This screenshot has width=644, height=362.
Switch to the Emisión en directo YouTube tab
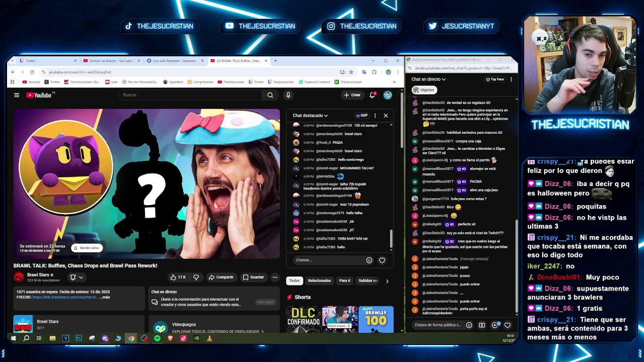111,61
